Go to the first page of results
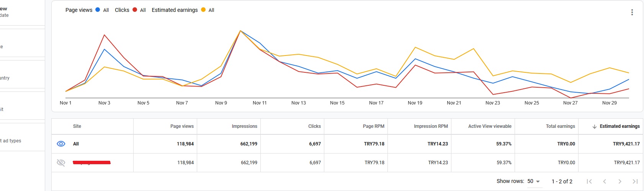644x191 pixels. coord(589,181)
